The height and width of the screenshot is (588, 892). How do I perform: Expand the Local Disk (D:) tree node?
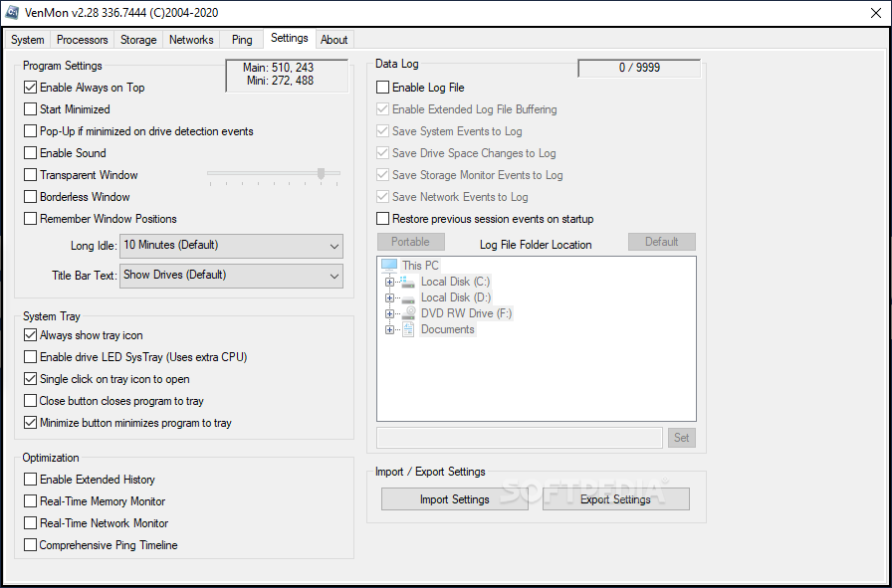pos(389,298)
